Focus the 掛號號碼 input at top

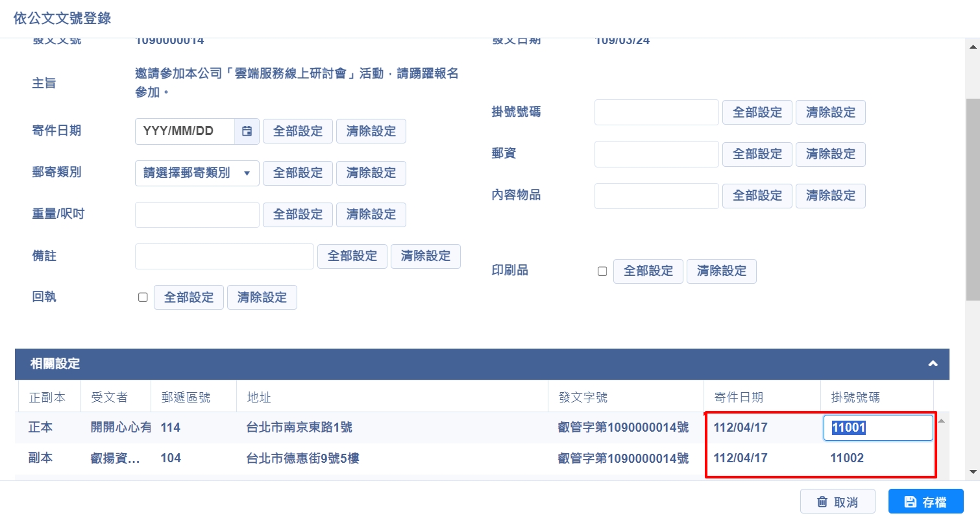tap(656, 112)
